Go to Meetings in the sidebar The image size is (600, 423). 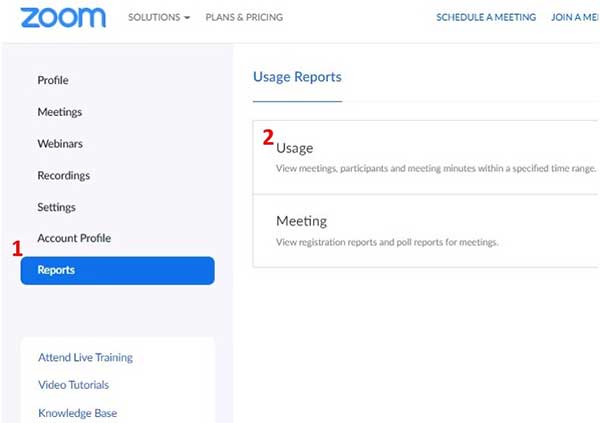(60, 112)
